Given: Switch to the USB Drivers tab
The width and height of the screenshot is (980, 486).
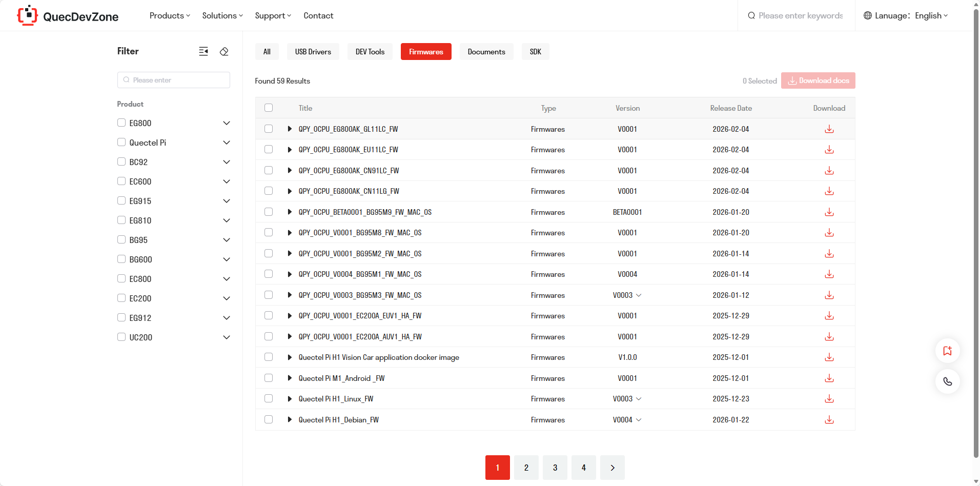Looking at the screenshot, I should (x=313, y=52).
